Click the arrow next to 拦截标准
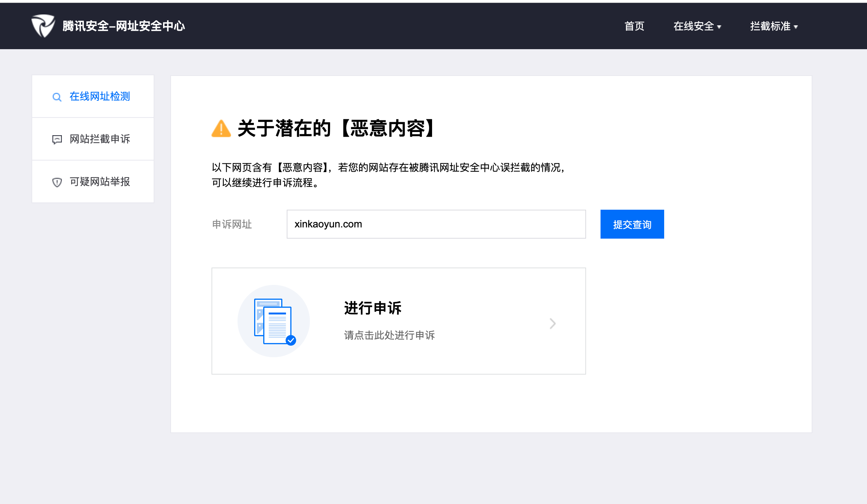 click(796, 27)
